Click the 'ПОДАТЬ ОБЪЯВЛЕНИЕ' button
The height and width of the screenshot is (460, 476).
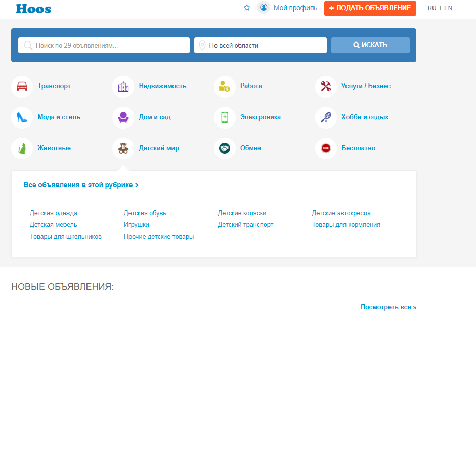[x=370, y=8]
